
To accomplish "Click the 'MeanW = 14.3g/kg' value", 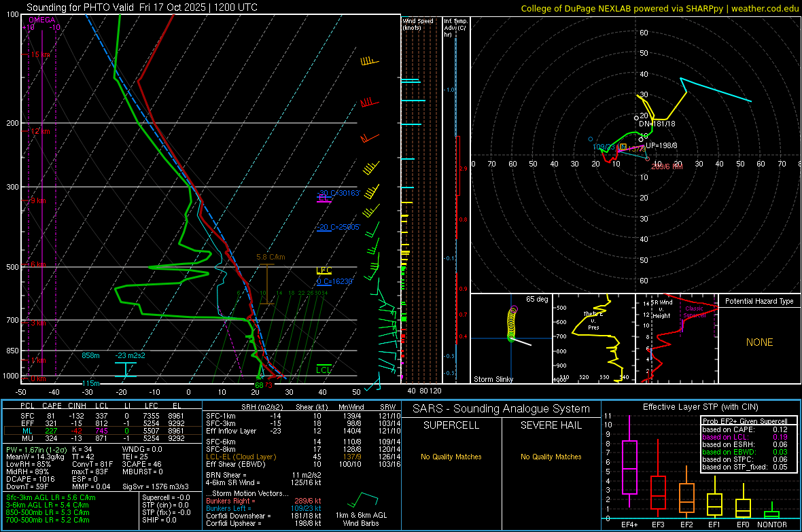I will pyautogui.click(x=36, y=457).
